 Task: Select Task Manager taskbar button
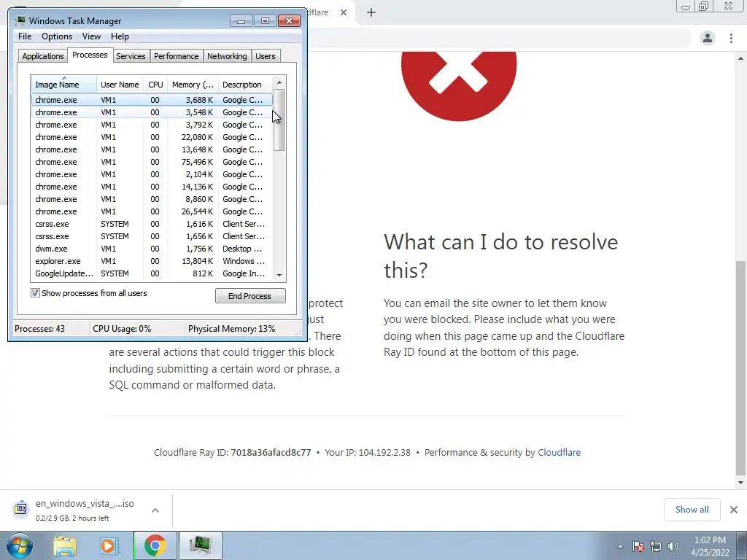pyautogui.click(x=200, y=546)
